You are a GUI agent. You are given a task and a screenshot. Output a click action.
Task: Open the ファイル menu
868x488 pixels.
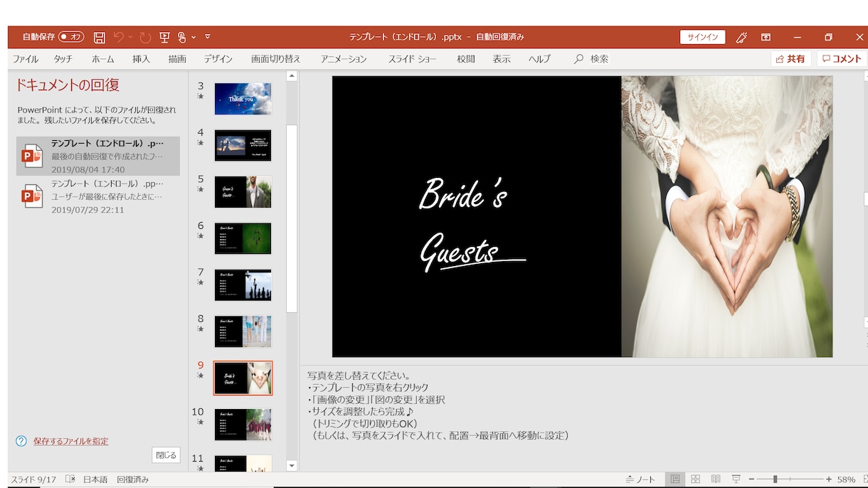[x=26, y=59]
